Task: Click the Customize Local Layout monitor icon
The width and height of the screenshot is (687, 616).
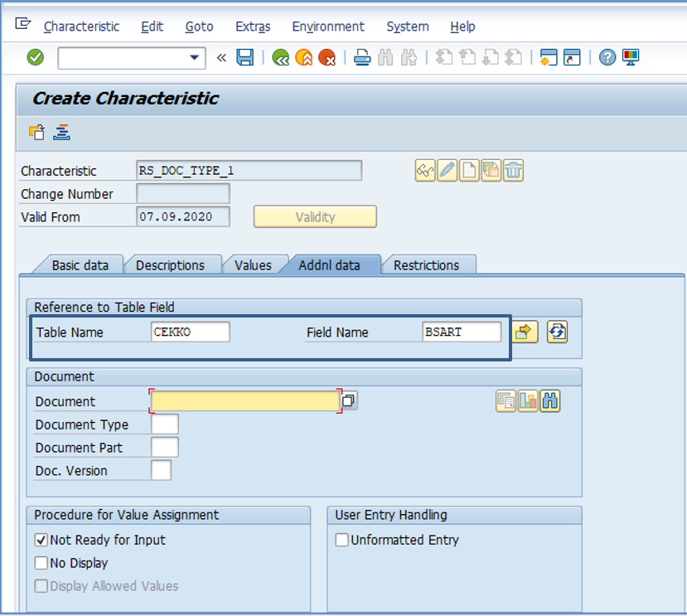Action: (x=631, y=57)
